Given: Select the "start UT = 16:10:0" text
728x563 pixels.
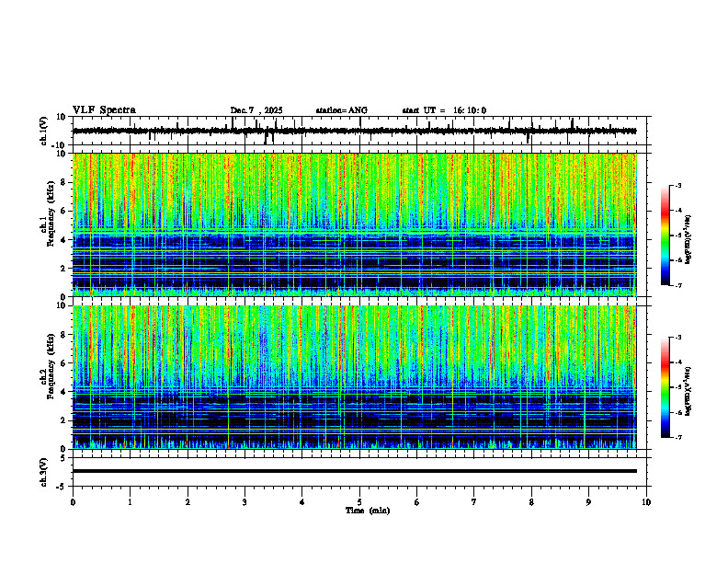Looking at the screenshot, I should (444, 110).
